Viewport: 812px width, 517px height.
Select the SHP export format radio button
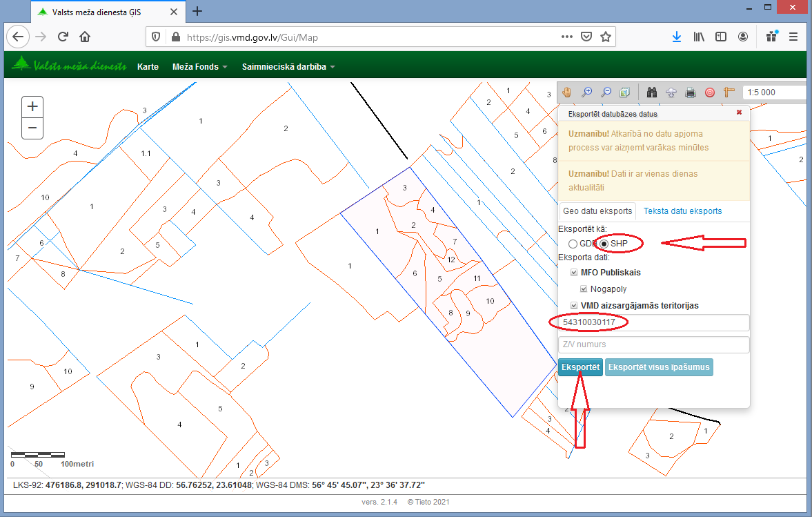click(605, 244)
